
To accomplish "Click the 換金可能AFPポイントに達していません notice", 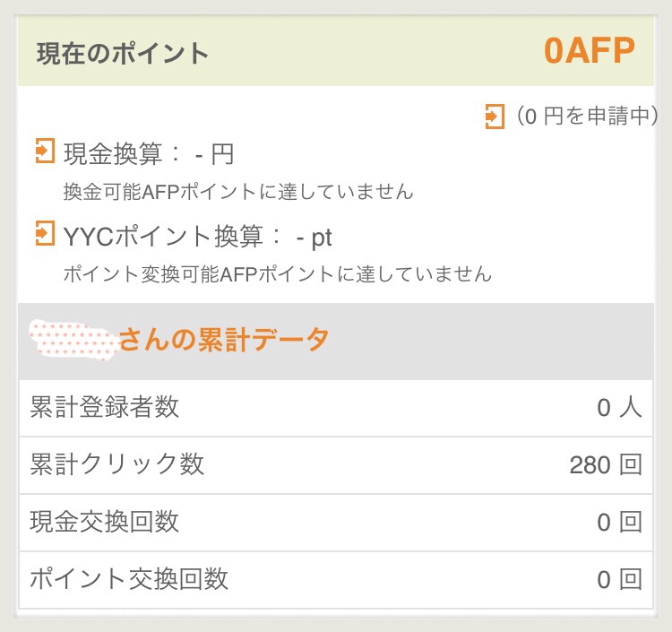I will pos(238,191).
